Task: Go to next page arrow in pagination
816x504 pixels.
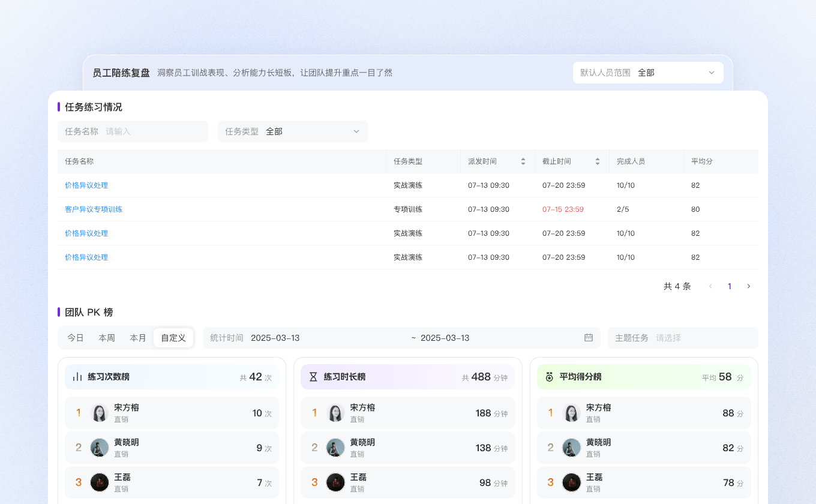Action: point(748,286)
